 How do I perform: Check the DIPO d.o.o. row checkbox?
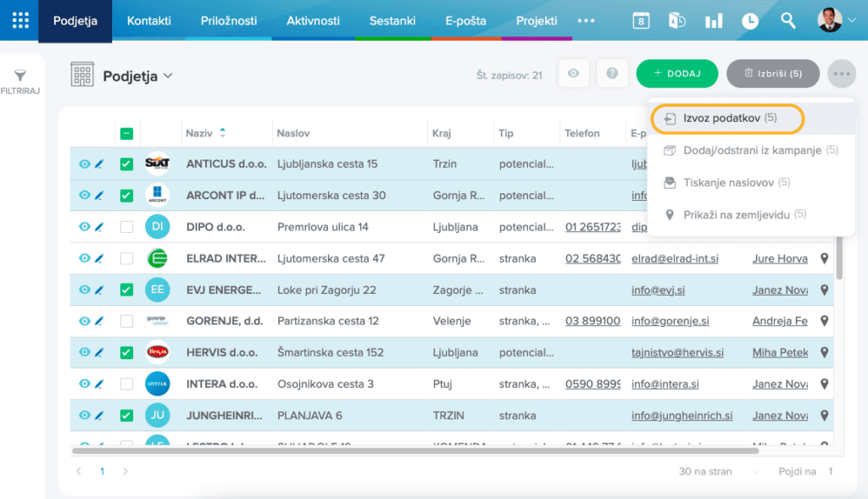pos(126,227)
